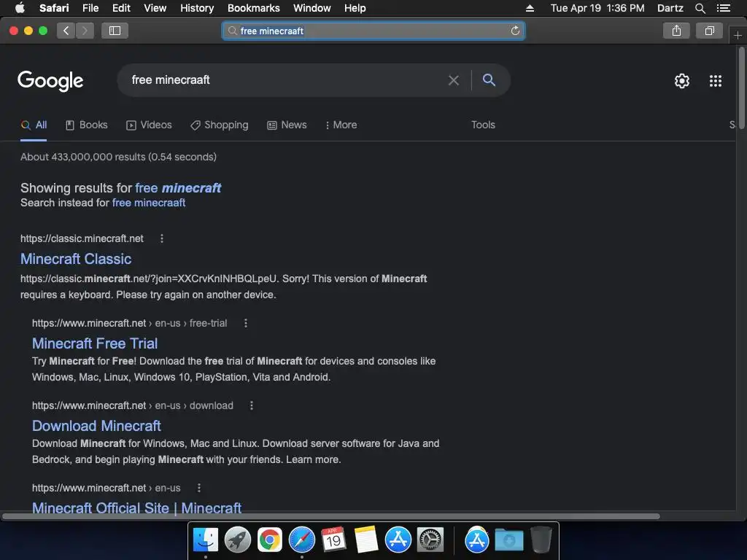Click the Safari address bar

373,31
